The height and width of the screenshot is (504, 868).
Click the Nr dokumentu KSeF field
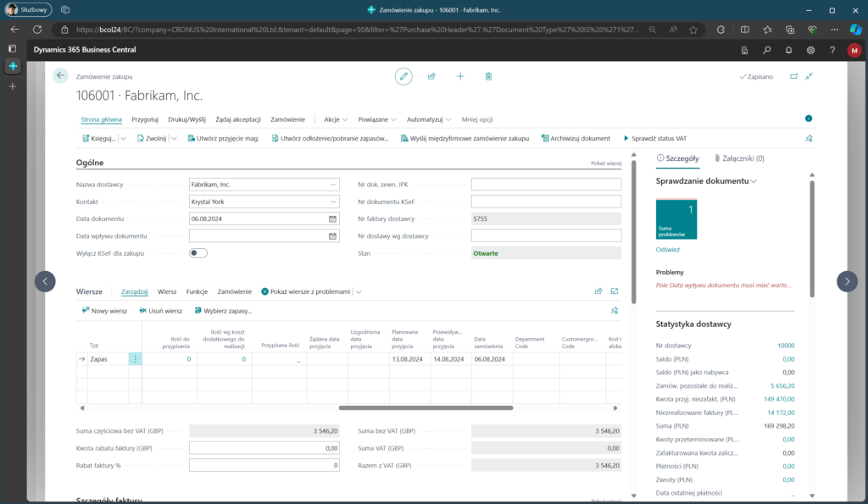[x=546, y=202]
